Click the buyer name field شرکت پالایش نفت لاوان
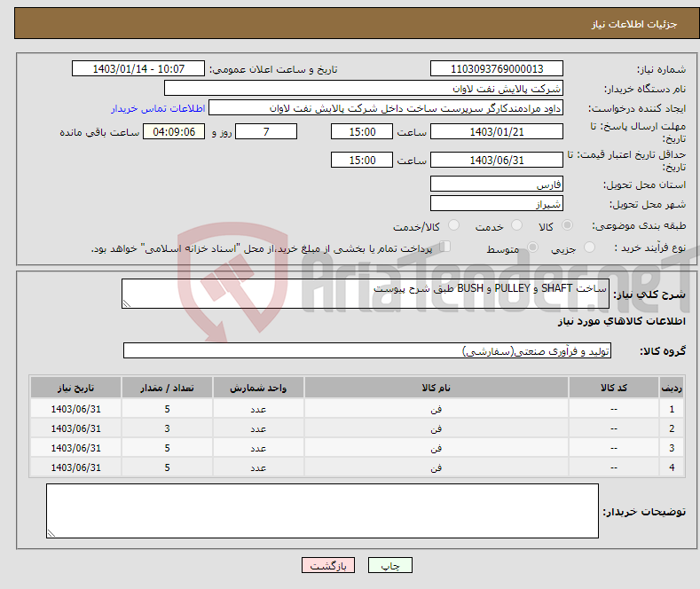Screen dimensions: 700x589 pyautogui.click(x=364, y=89)
